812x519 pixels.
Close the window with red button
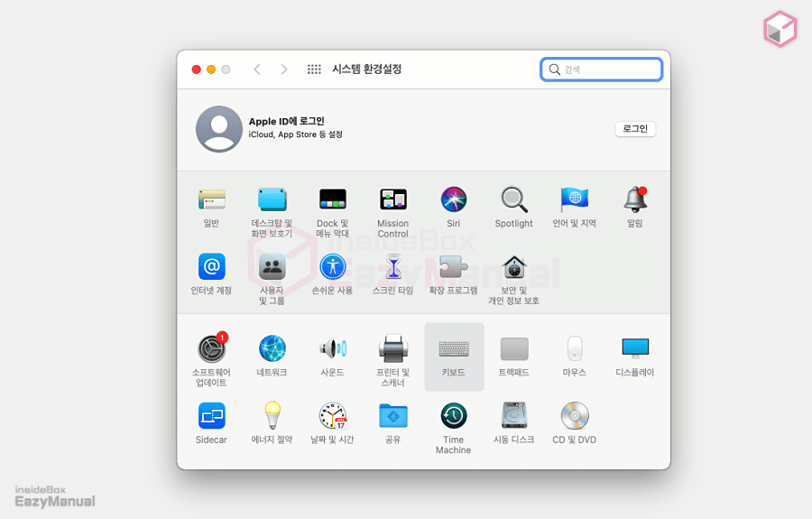[x=197, y=70]
